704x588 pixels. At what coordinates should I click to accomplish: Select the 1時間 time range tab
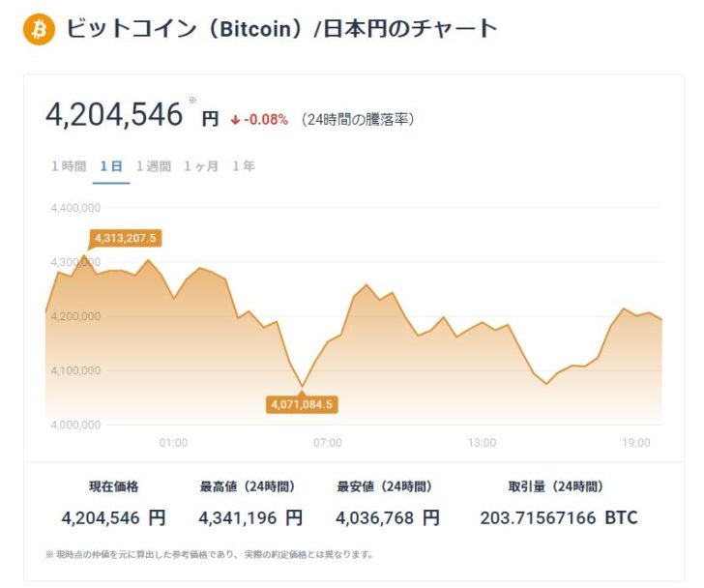pyautogui.click(x=69, y=166)
